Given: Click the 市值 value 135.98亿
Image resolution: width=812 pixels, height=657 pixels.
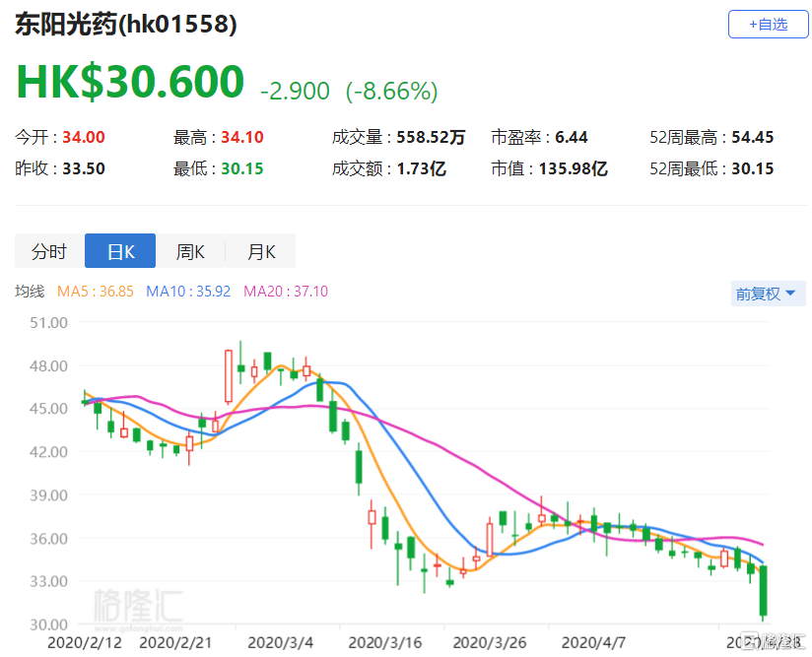Looking at the screenshot, I should (573, 168).
